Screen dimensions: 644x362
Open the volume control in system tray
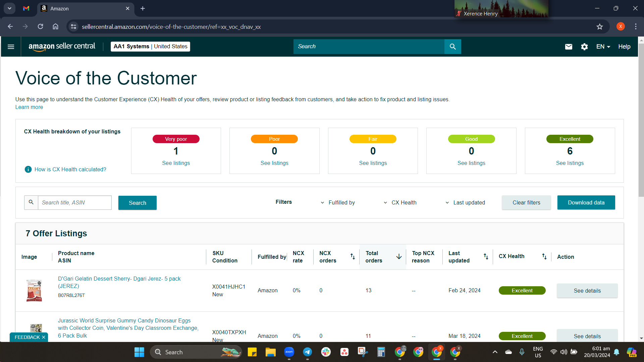click(564, 352)
